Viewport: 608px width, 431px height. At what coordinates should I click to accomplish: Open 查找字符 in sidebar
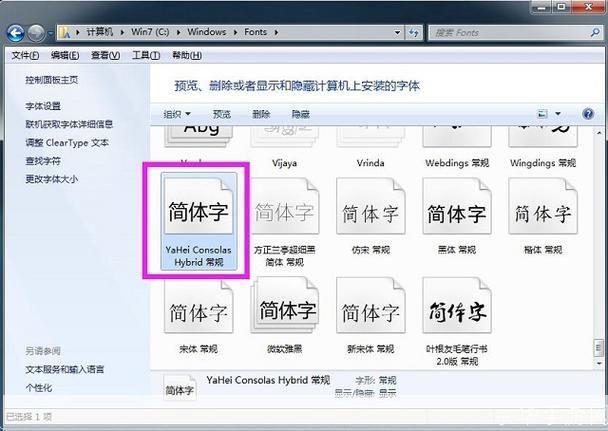(43, 161)
